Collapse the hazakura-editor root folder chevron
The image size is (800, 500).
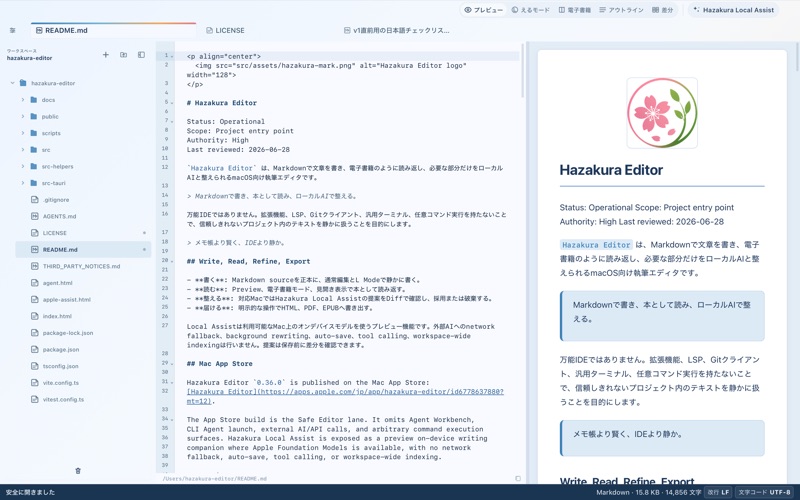click(x=12, y=83)
